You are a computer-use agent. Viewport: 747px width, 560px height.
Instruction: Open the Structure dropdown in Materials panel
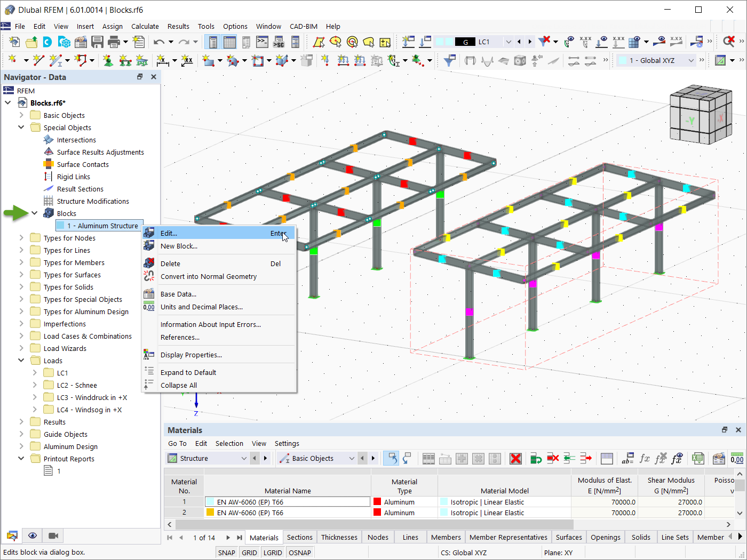(x=243, y=458)
